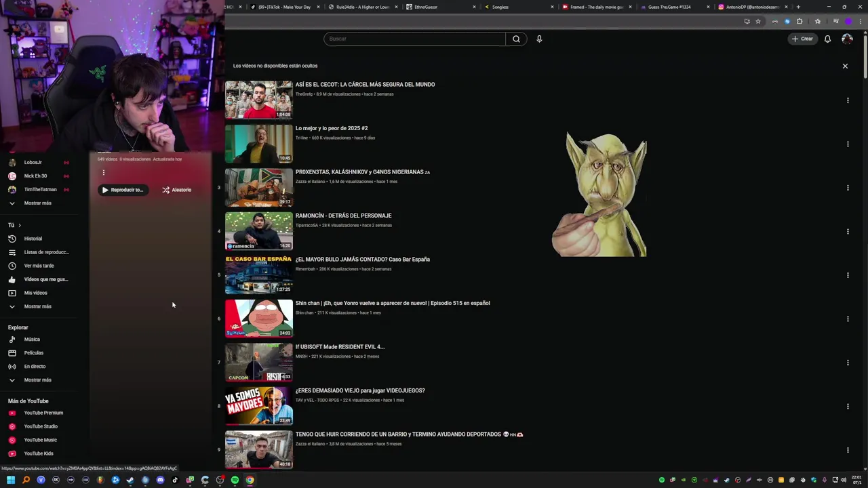
Task: Open options menu for RAMONCÍN video
Action: 848,231
